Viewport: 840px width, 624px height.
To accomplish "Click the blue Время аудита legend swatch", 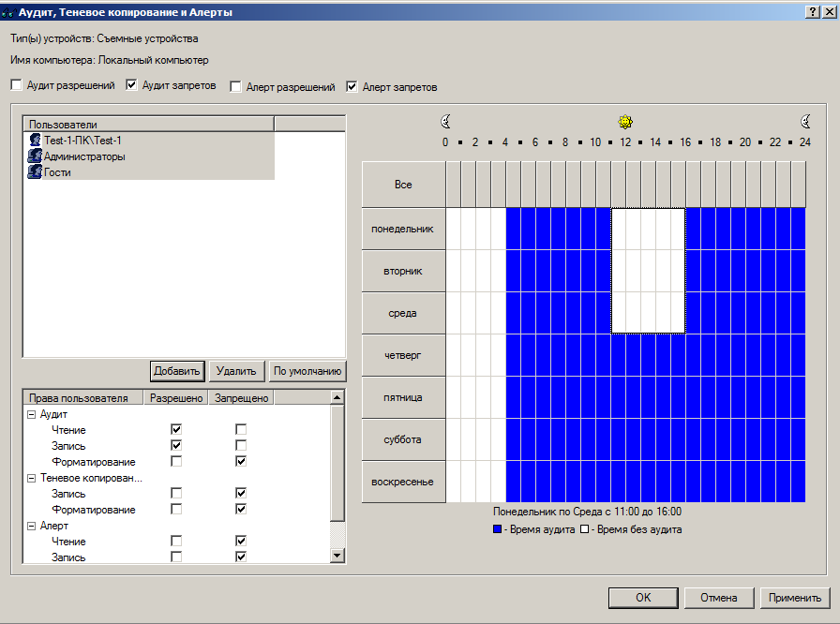I will coord(498,529).
